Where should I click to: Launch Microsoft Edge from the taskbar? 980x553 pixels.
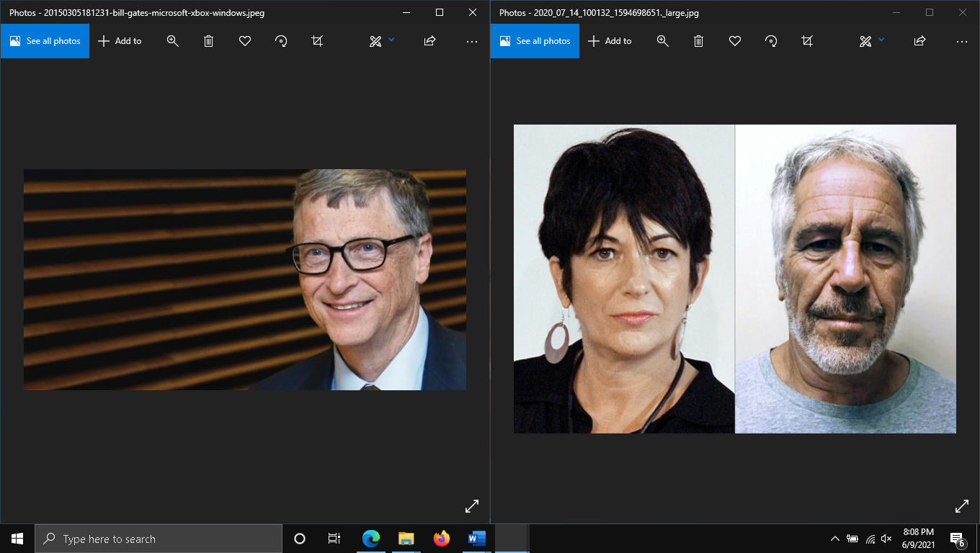pos(371,539)
